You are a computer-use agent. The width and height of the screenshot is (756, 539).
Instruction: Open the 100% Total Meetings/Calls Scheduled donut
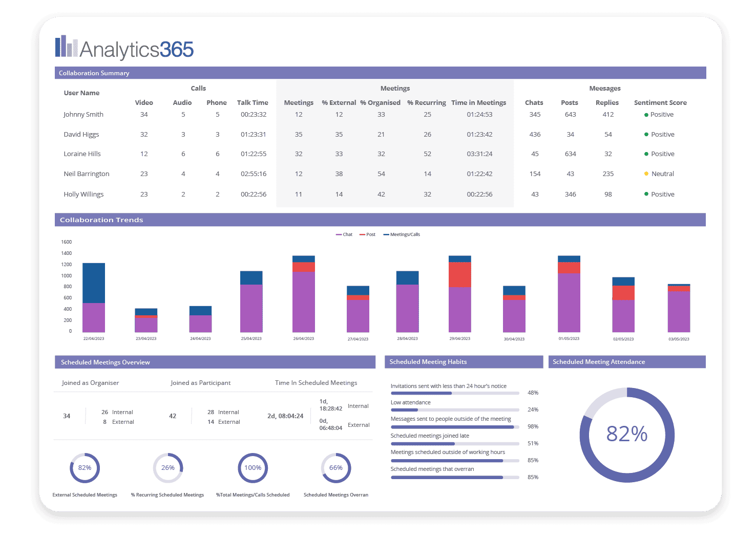pos(253,468)
